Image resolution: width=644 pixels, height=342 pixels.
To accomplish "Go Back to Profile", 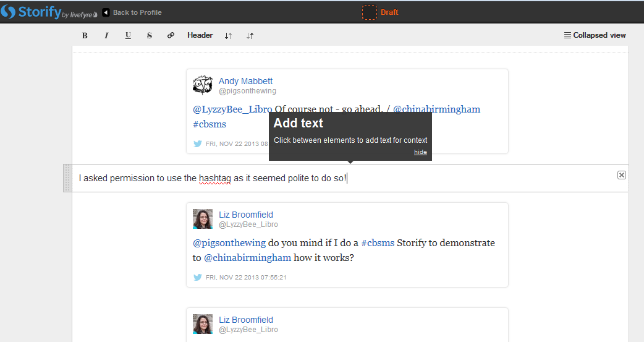I will [132, 12].
